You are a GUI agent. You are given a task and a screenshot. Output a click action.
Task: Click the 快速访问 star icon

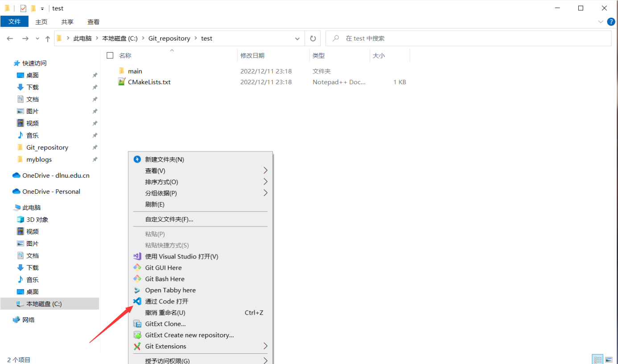click(x=16, y=63)
